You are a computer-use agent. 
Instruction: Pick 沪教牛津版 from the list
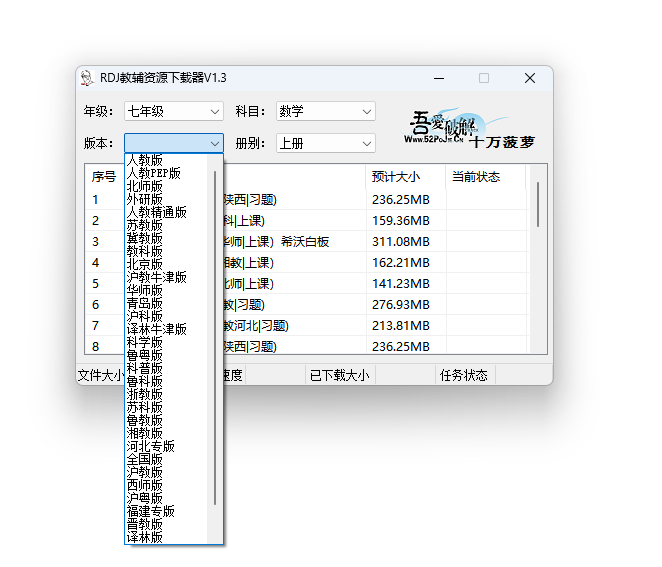pyautogui.click(x=156, y=277)
